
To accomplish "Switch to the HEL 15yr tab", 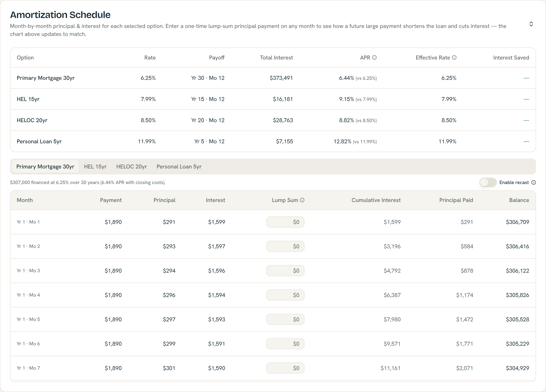I will point(95,167).
